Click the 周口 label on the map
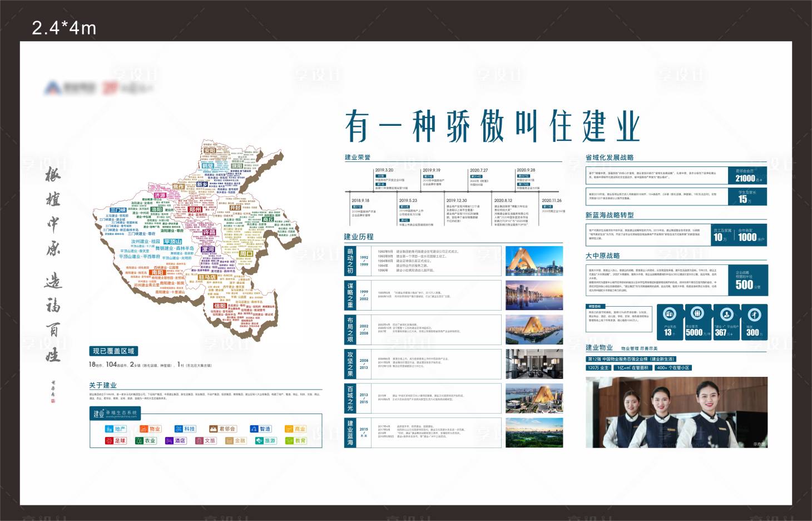The height and width of the screenshot is (521, 812). click(246, 254)
